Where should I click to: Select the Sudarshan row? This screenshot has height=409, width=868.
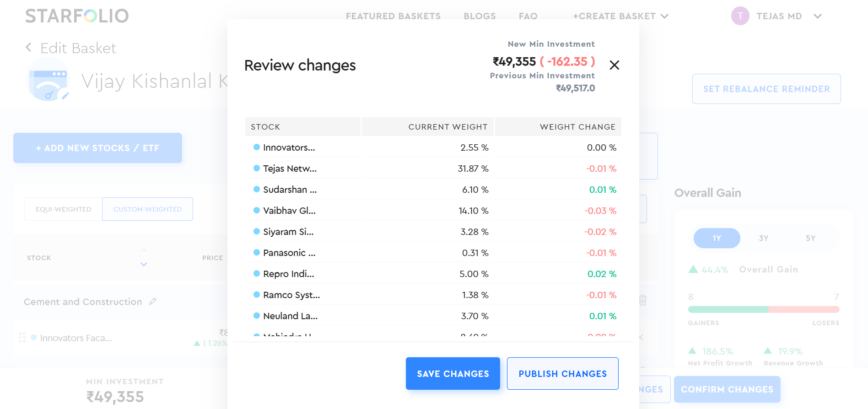(x=433, y=190)
